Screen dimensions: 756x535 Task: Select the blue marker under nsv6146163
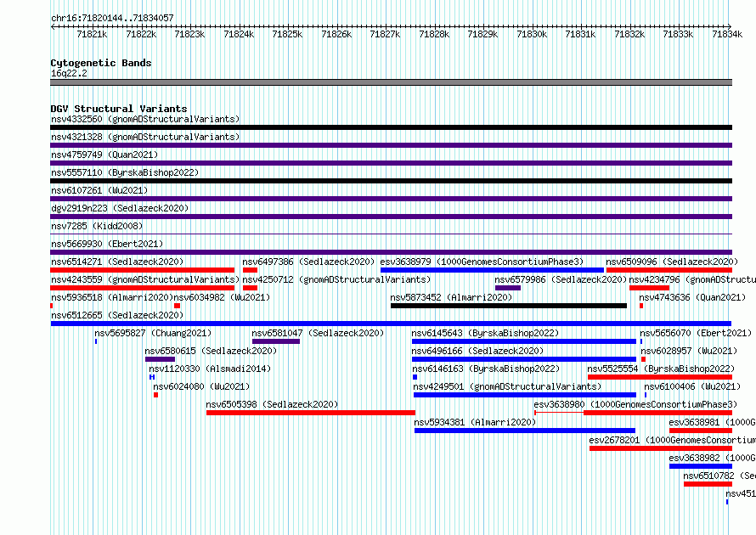click(415, 377)
